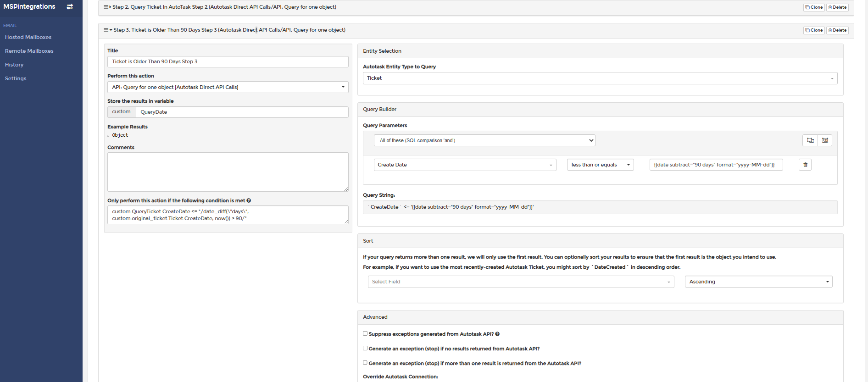Open Perform this action dropdown
The image size is (868, 382).
coord(228,87)
